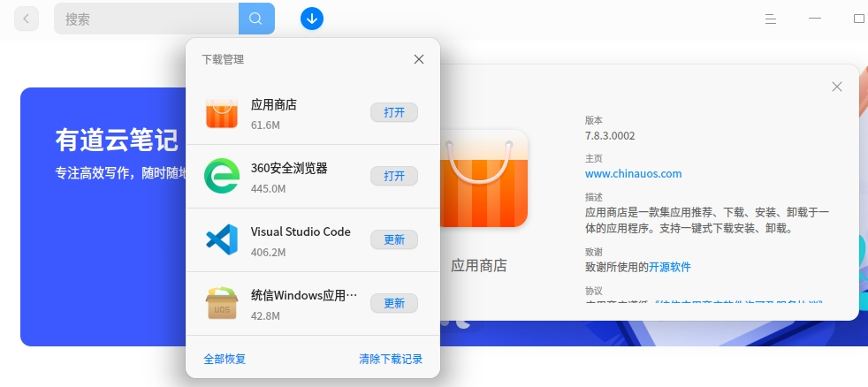This screenshot has height=387, width=868.
Task: Click the blue search magnifier button
Action: [256, 19]
